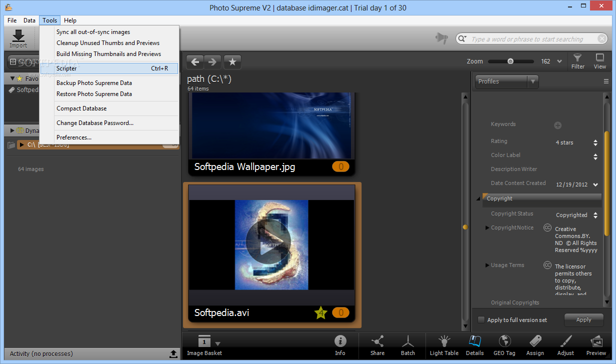Image resolution: width=616 pixels, height=364 pixels.
Task: Select Sync all out-of-sync images
Action: (109, 32)
